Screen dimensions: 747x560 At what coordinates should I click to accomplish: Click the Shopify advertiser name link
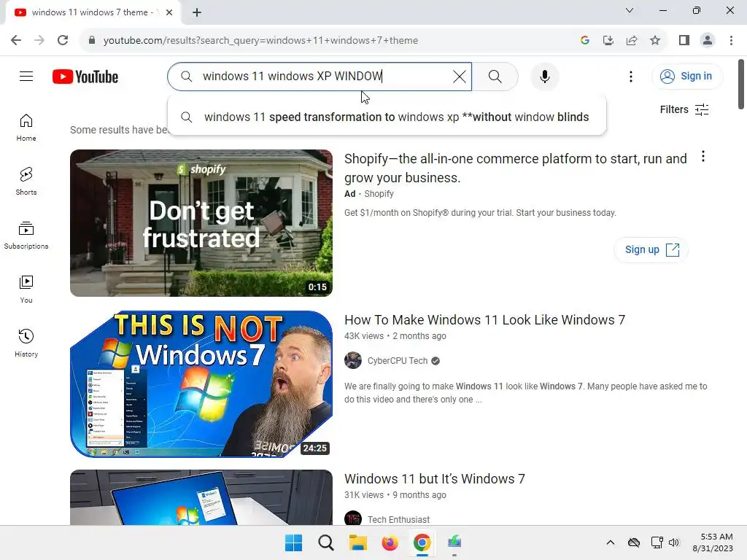[x=379, y=194]
